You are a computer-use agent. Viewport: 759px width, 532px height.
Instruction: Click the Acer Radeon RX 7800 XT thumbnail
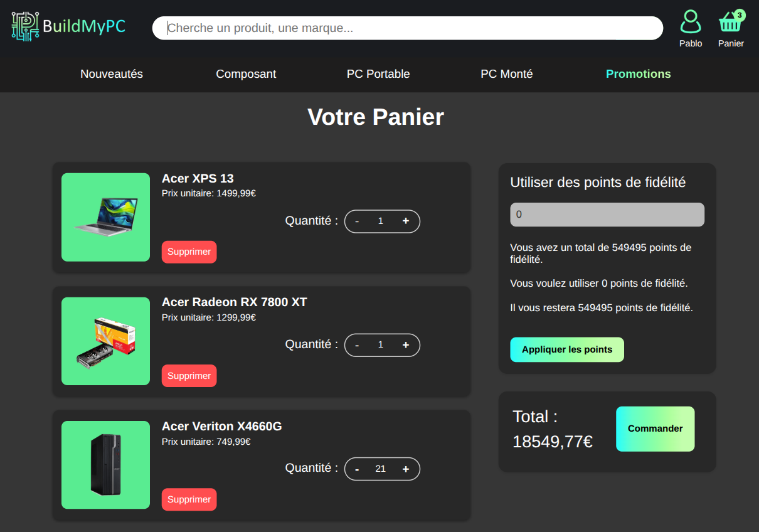tap(105, 341)
